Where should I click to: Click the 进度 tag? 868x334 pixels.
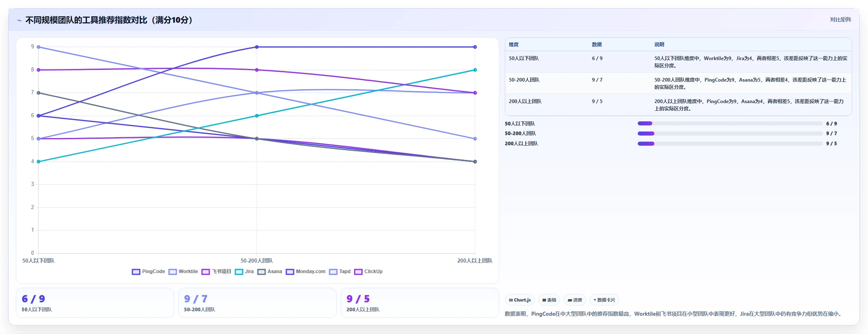point(575,300)
